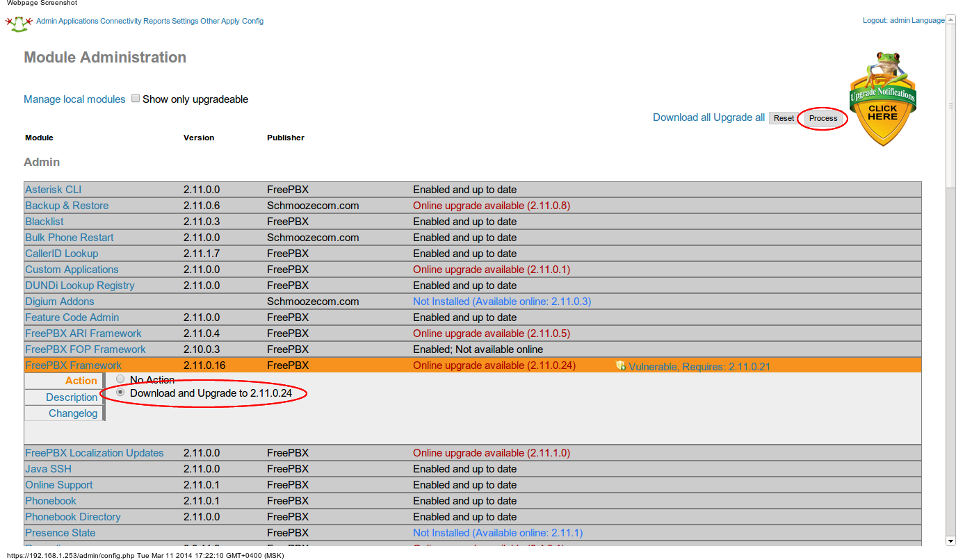Click the scrollbar down arrow

click(x=950, y=541)
